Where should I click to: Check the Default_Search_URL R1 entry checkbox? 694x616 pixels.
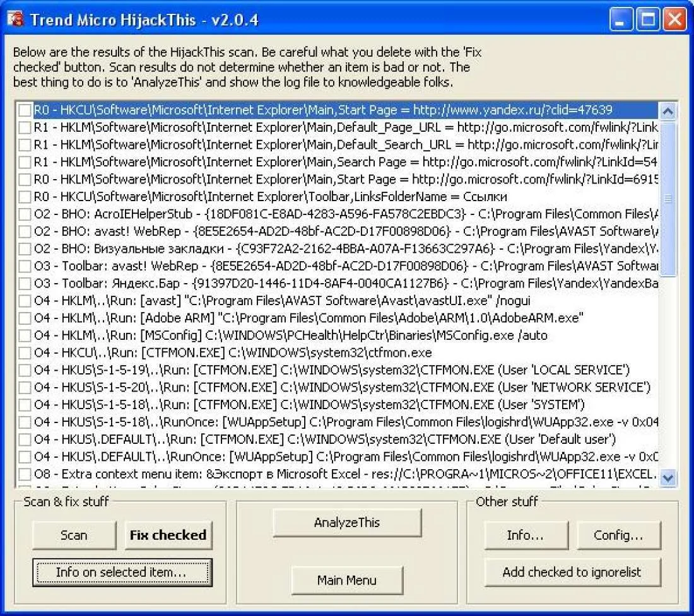click(x=25, y=144)
